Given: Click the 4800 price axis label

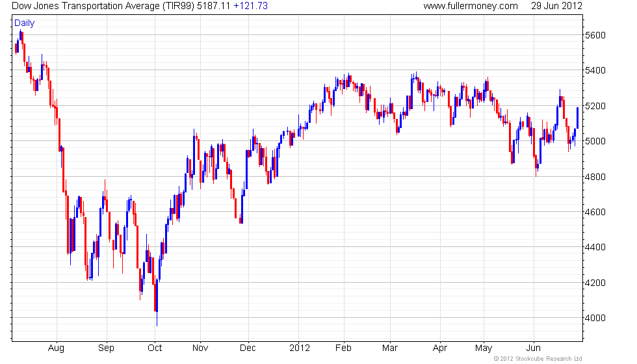Looking at the screenshot, I should point(595,177).
